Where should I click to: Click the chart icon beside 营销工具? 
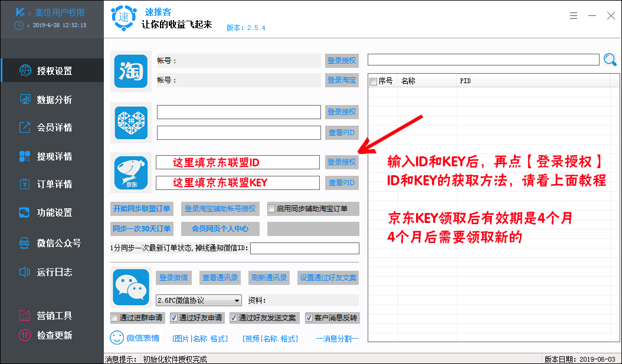coord(25,316)
